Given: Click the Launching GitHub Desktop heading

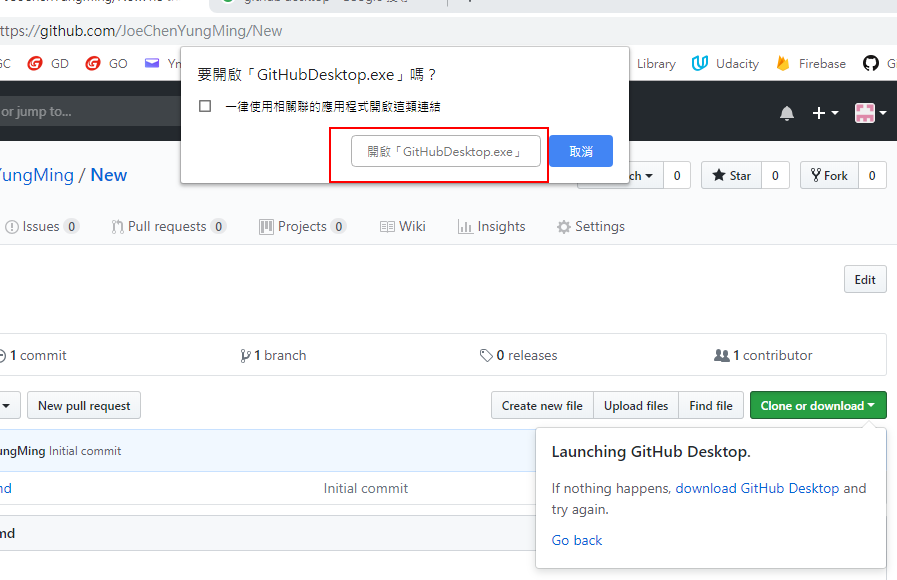Looking at the screenshot, I should pos(650,451).
